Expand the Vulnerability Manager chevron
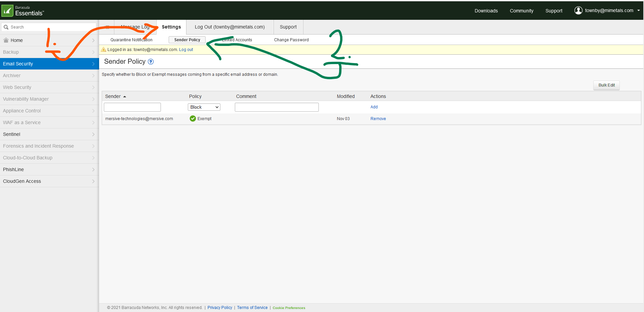 tap(93, 99)
